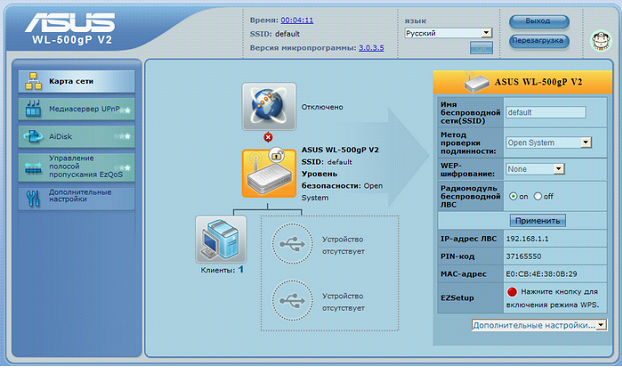The width and height of the screenshot is (622, 382).
Task: Open Медиасервер UPnP section
Action: (77, 109)
